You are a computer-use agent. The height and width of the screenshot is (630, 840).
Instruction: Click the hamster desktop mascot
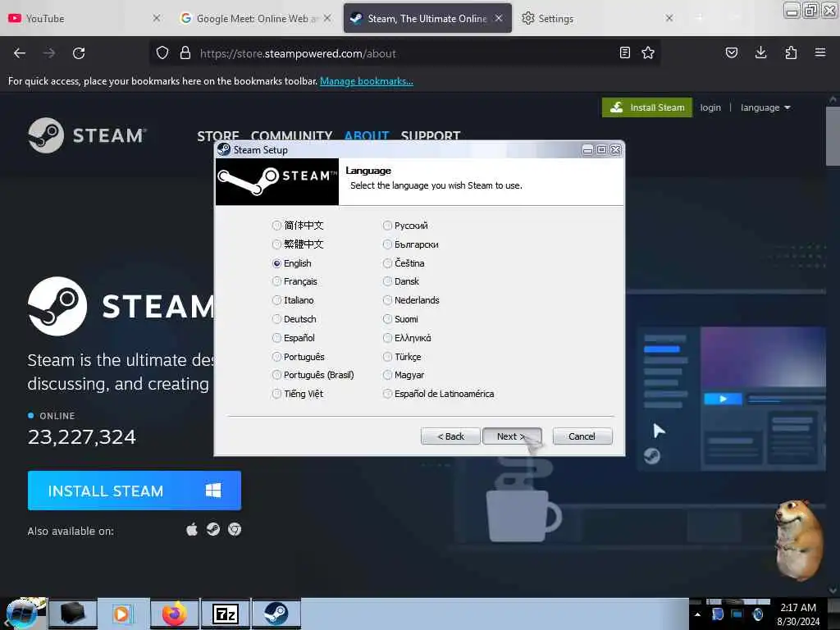799,540
